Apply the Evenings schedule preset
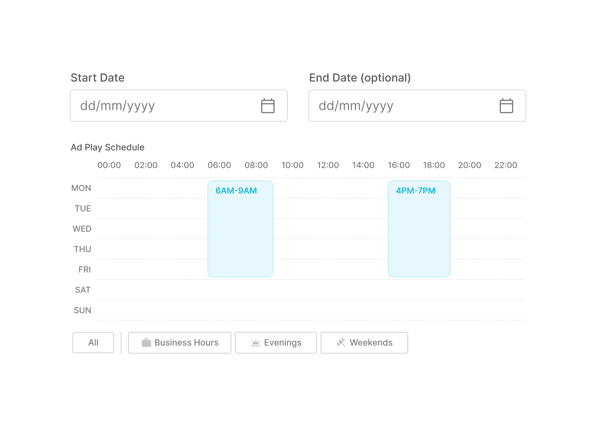Screen dimensions: 600x433 (x=275, y=343)
